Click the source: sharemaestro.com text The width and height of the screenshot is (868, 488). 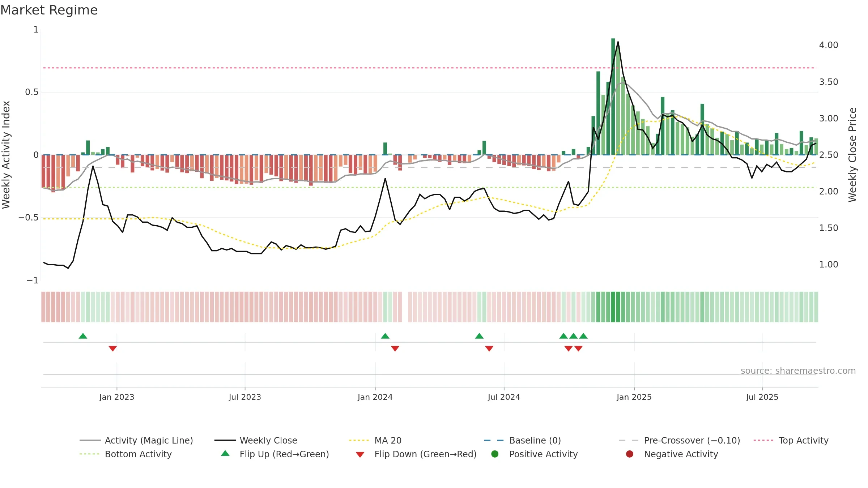click(x=798, y=371)
